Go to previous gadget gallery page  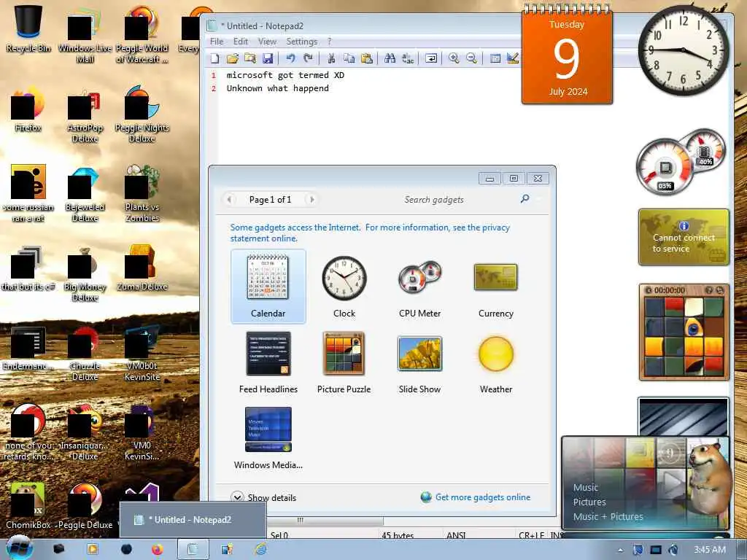pyautogui.click(x=230, y=200)
